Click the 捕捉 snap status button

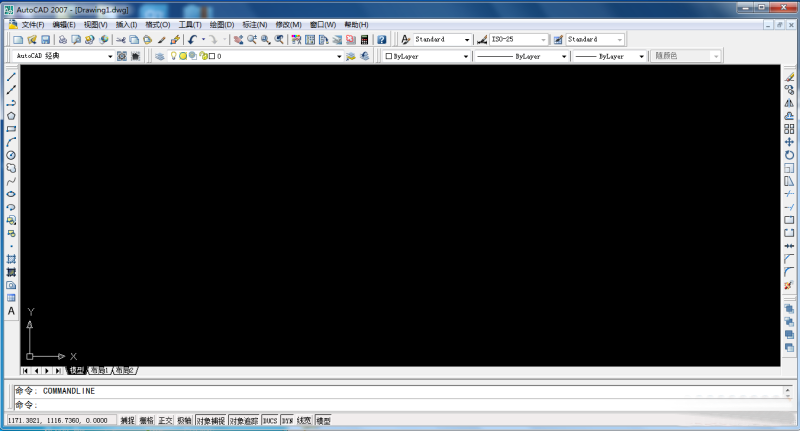[127, 421]
